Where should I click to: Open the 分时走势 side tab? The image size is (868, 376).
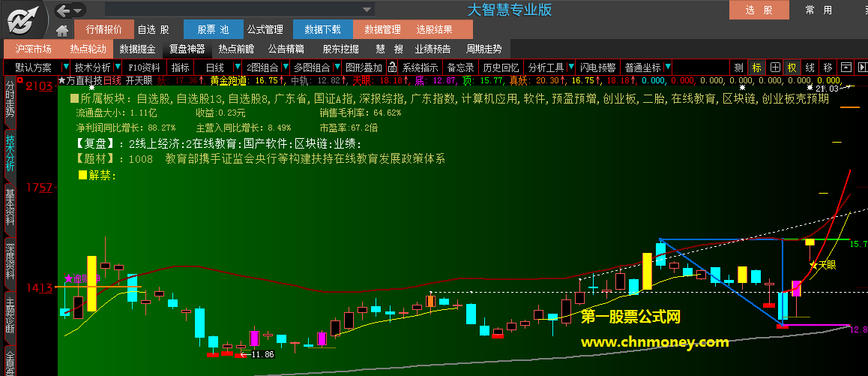(10, 102)
